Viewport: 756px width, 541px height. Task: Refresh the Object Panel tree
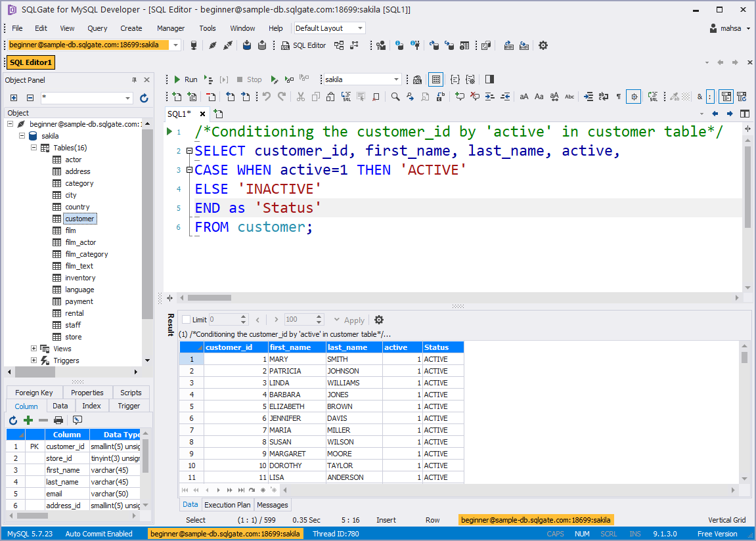coord(144,98)
